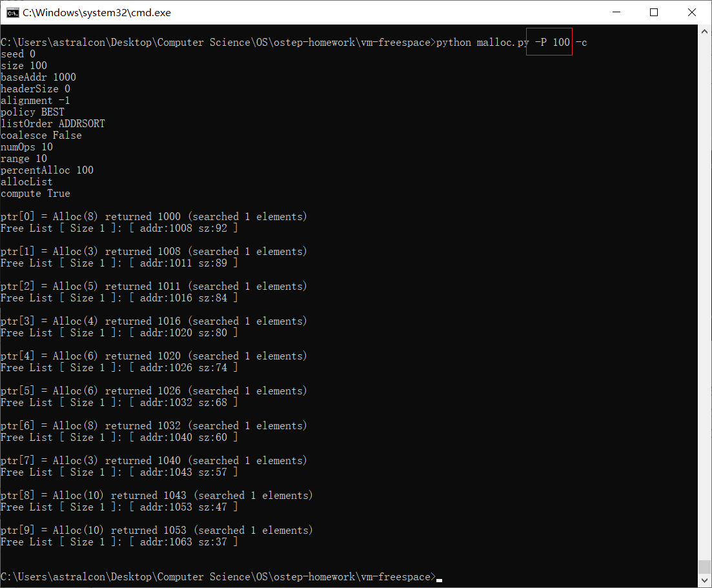Click the 'numOps 10' line
Screen dimensions: 712x588
tap(27, 147)
